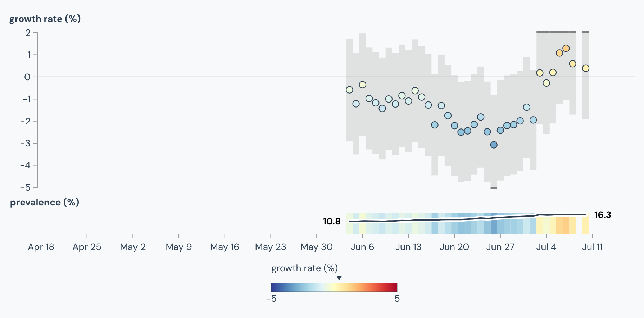Click the growth rate (%) legend title
The height and width of the screenshot is (318, 644).
[x=304, y=268]
